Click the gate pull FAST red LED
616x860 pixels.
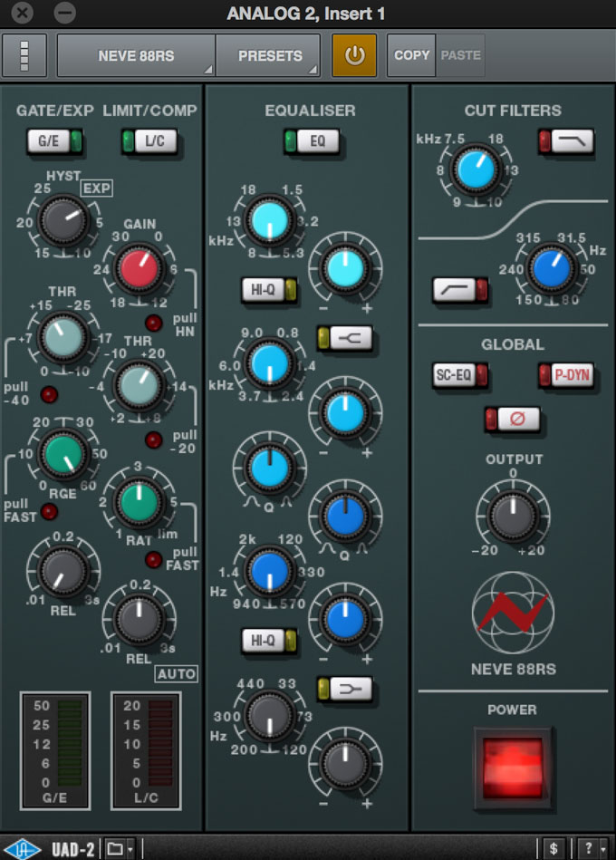tap(49, 511)
